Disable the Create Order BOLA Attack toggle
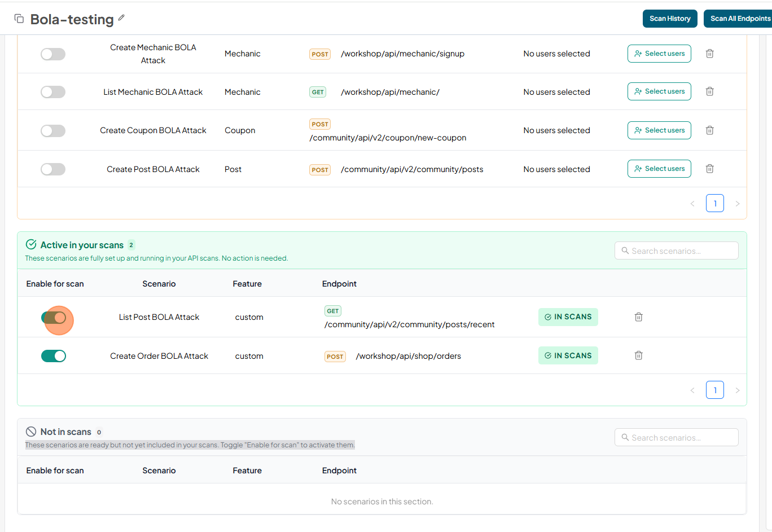This screenshot has width=772, height=532. [54, 356]
